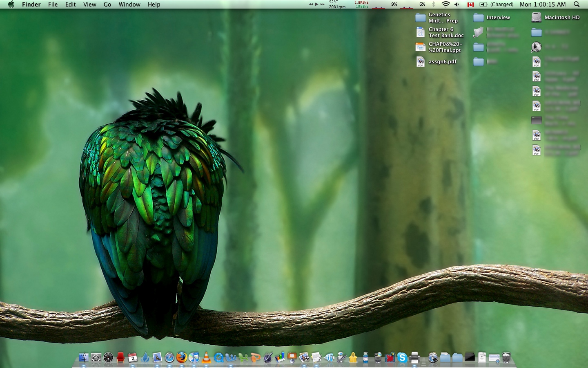
Task: Click the menu bar clock Mon 1:00:15 AM
Action: pos(543,4)
